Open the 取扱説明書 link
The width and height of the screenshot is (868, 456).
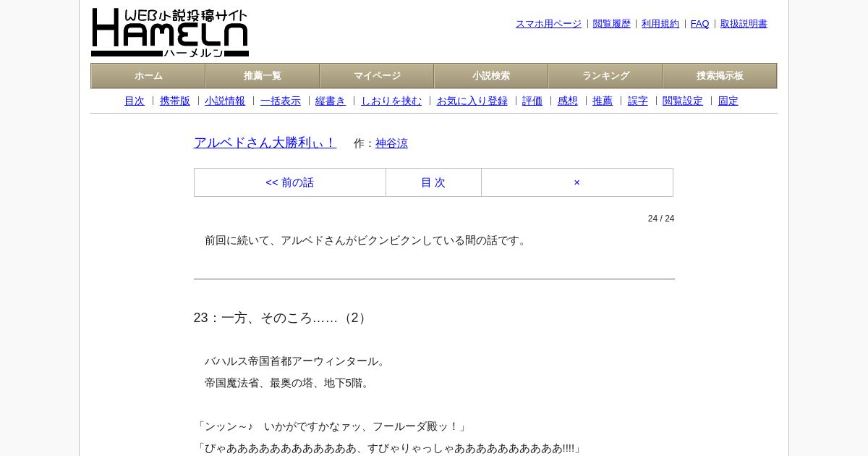point(744,24)
